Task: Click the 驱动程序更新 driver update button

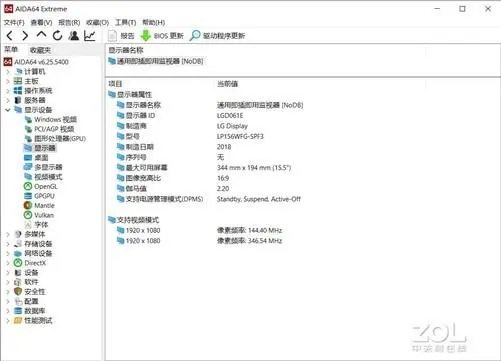Action: coord(217,36)
